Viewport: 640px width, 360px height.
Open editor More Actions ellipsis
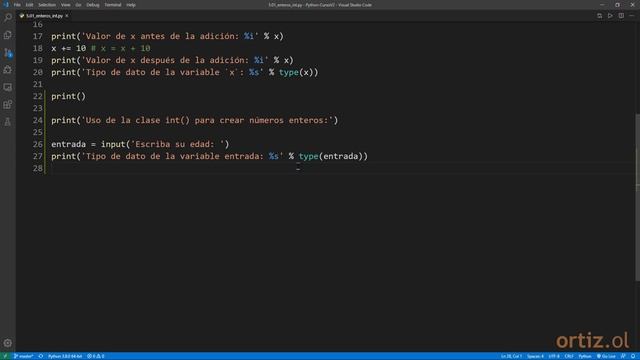(631, 16)
